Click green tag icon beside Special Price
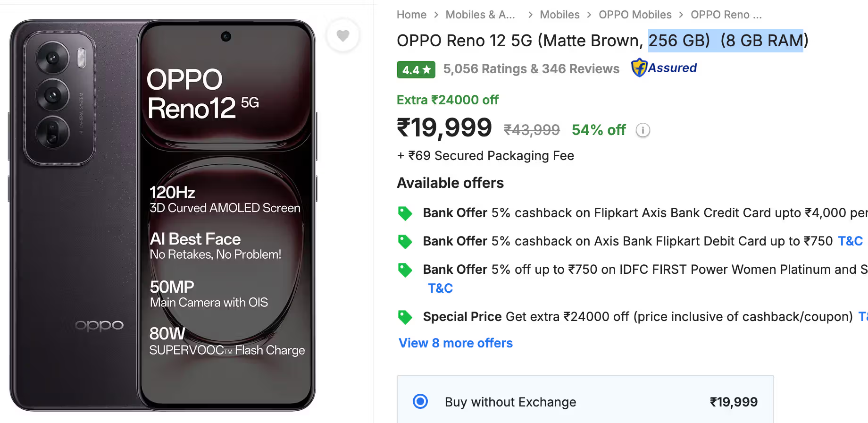868x423 pixels. click(x=405, y=317)
